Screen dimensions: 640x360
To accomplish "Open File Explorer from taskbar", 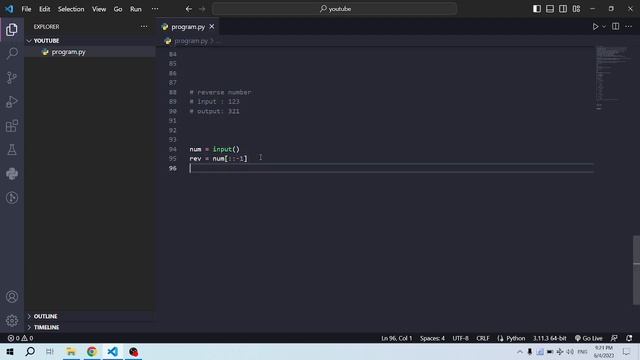I will pyautogui.click(x=71, y=351).
